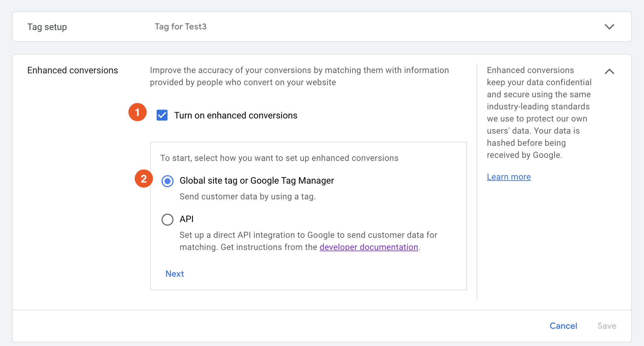Click the 'API' option label
Screen dimensions: 644x346
click(x=186, y=219)
